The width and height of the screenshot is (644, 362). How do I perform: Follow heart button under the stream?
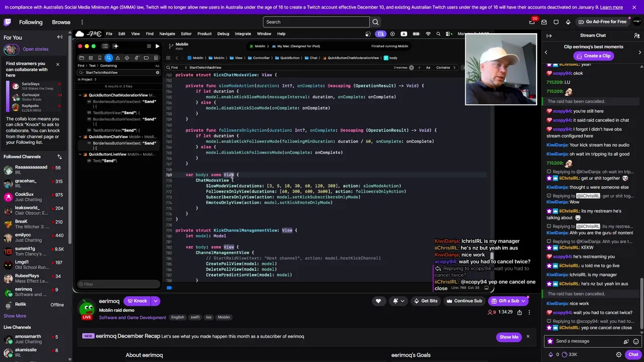pyautogui.click(x=378, y=301)
